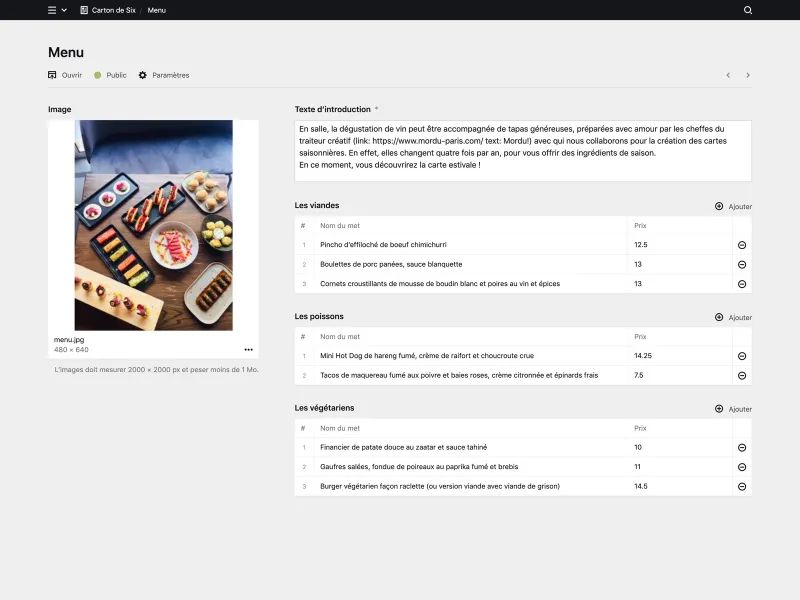This screenshot has width=800, height=600.
Task: Remove the Gaufres salées dish from Les végétariens
Action: click(x=740, y=466)
